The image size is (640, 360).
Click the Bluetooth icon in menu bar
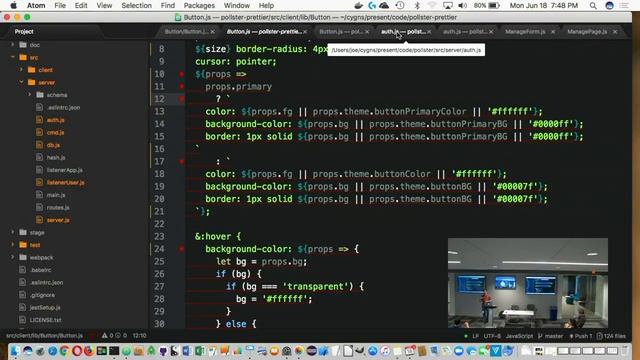(417, 5)
